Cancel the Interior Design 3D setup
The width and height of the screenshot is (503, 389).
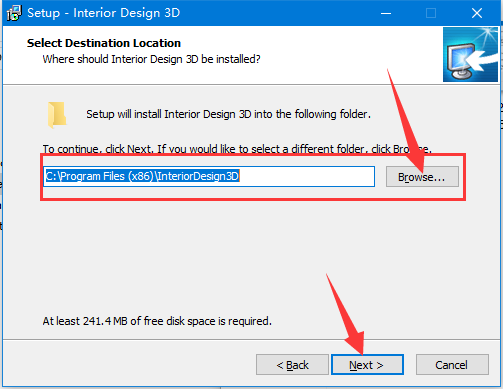click(x=452, y=365)
